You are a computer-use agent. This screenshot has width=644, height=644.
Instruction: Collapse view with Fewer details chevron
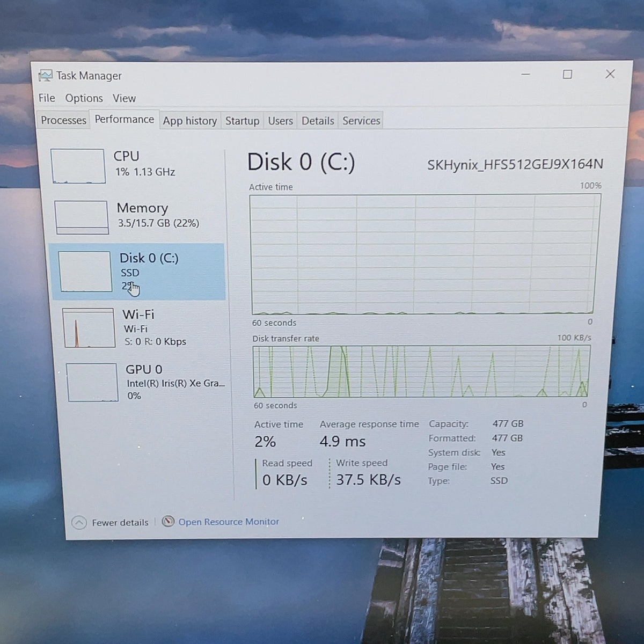click(79, 522)
